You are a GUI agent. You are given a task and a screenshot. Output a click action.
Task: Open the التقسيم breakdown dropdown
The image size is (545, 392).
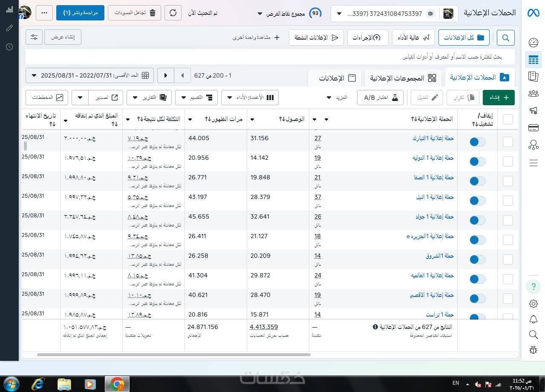(196, 98)
